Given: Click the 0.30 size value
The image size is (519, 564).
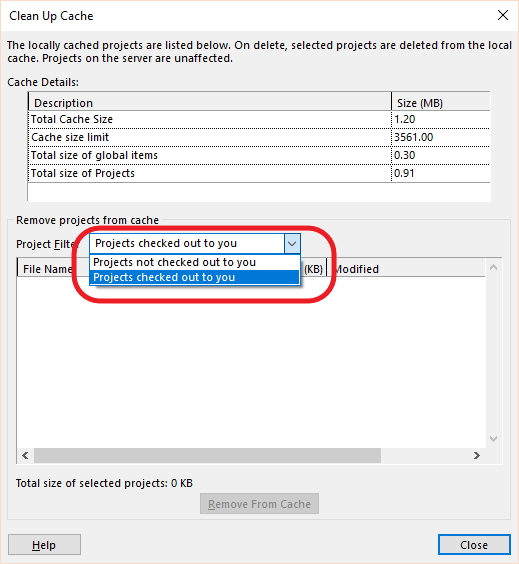Looking at the screenshot, I should point(405,155).
